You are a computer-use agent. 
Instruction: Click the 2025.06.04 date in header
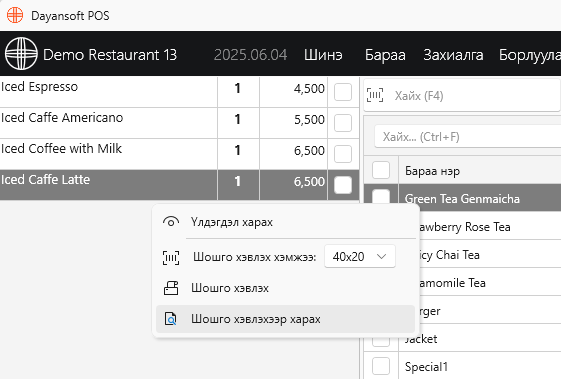250,55
